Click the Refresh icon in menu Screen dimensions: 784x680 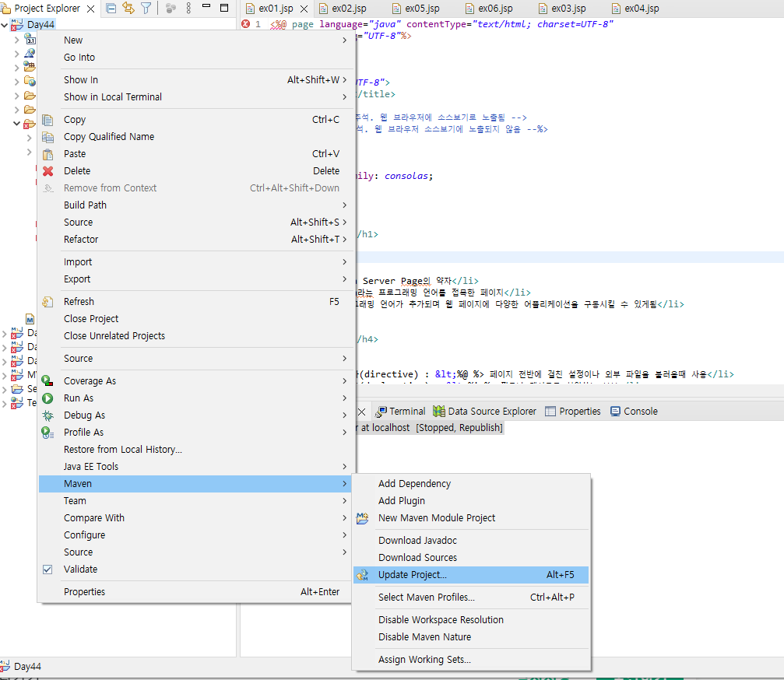click(47, 302)
